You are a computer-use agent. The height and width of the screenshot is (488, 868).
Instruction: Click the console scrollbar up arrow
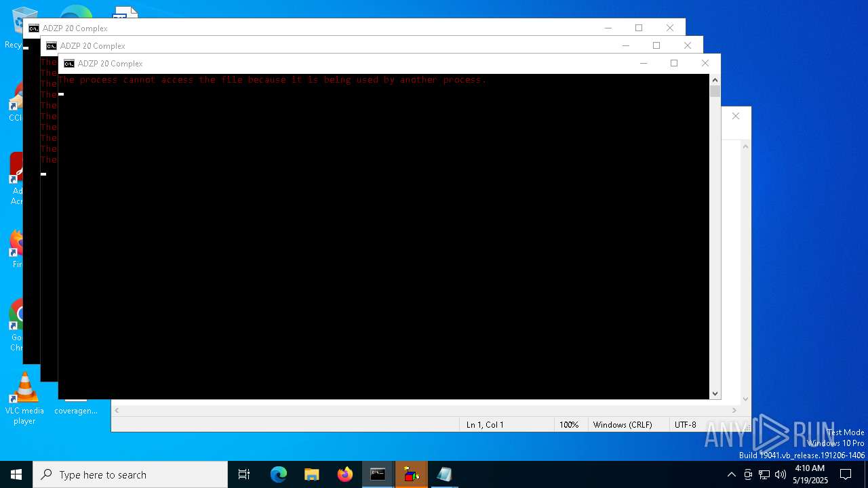point(715,79)
